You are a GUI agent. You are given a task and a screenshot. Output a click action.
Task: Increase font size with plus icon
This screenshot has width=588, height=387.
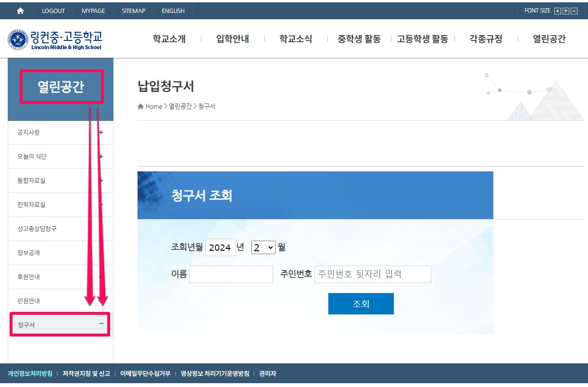558,11
